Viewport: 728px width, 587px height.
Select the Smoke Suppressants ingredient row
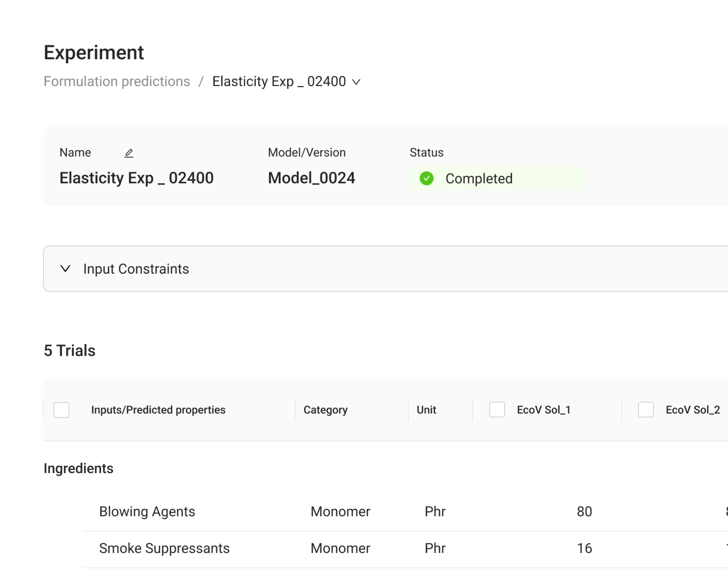point(164,548)
